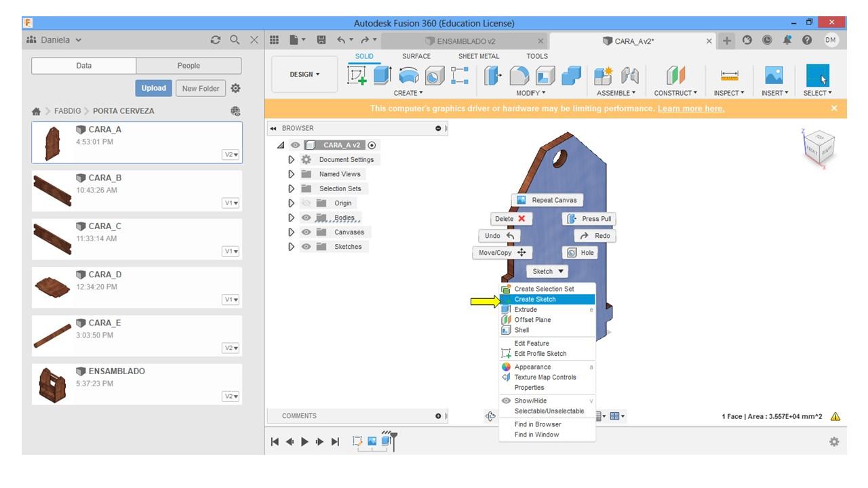Select the Extrude tool in the toolbar
Viewport: 868px width, 488px height.
382,75
